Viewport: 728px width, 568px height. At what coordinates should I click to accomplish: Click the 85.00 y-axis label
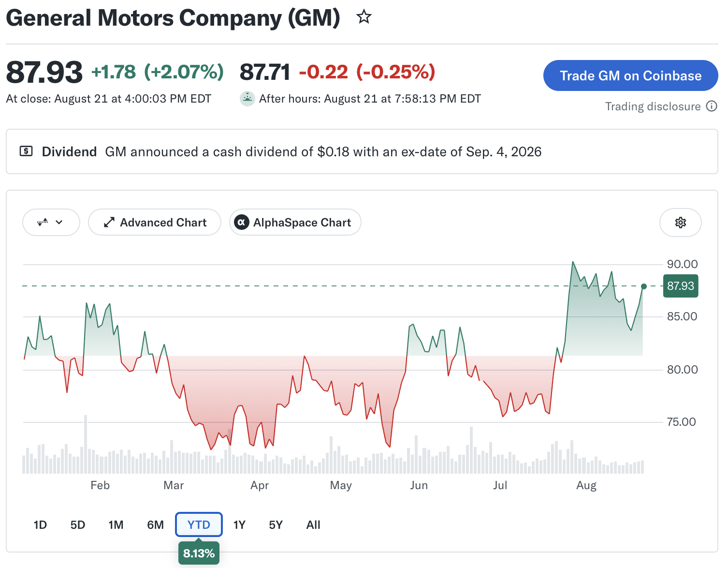point(683,316)
